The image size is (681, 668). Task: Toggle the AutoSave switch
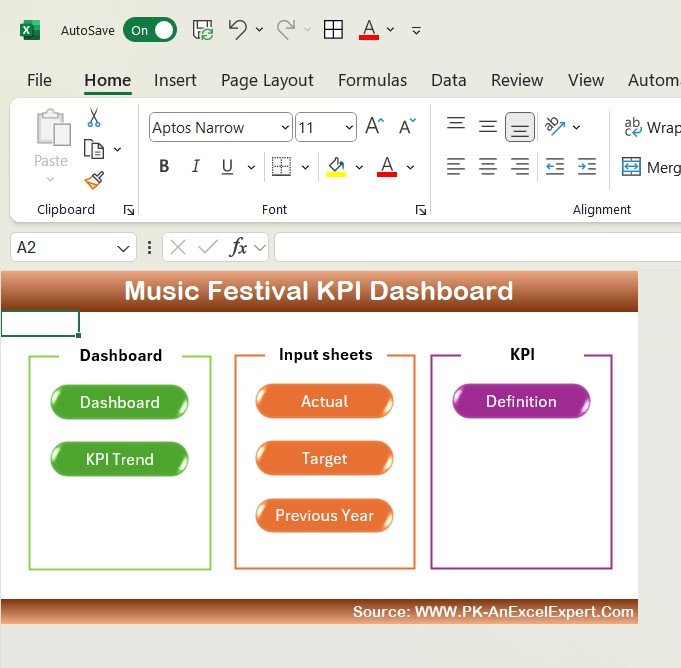click(150, 30)
